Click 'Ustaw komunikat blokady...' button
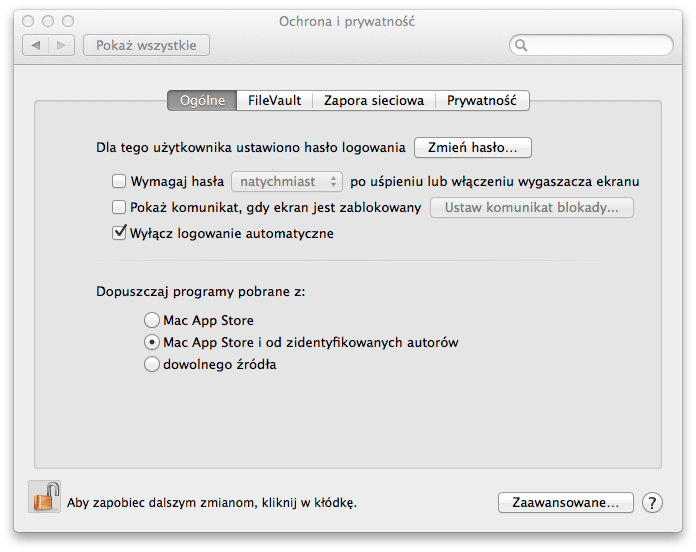The image size is (696, 552). (x=531, y=208)
